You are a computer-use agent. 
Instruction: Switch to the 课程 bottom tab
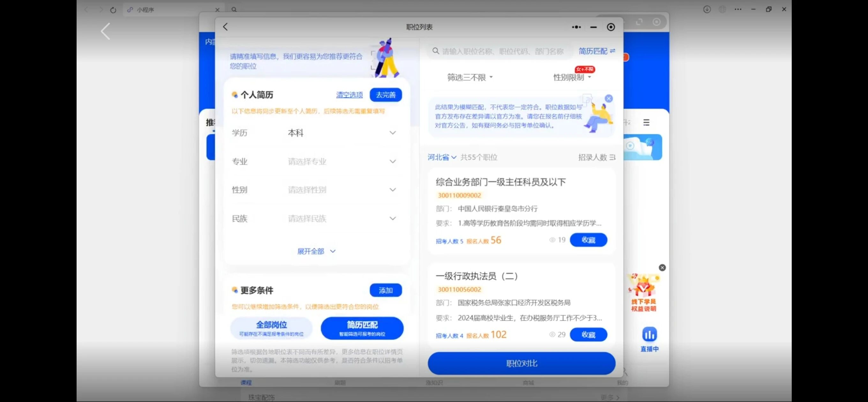click(246, 383)
